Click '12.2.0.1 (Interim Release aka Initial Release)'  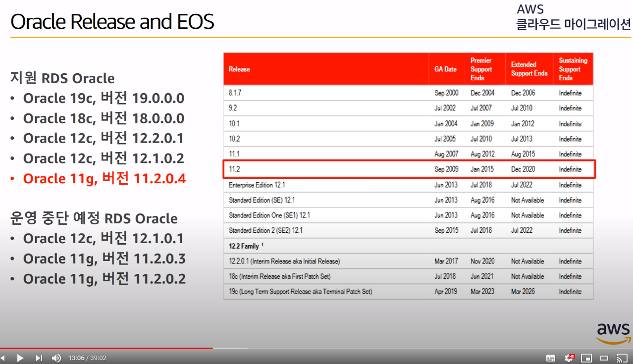click(x=284, y=261)
